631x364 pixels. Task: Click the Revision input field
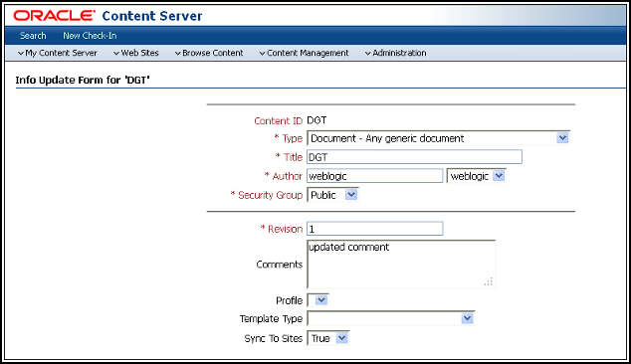[375, 229]
